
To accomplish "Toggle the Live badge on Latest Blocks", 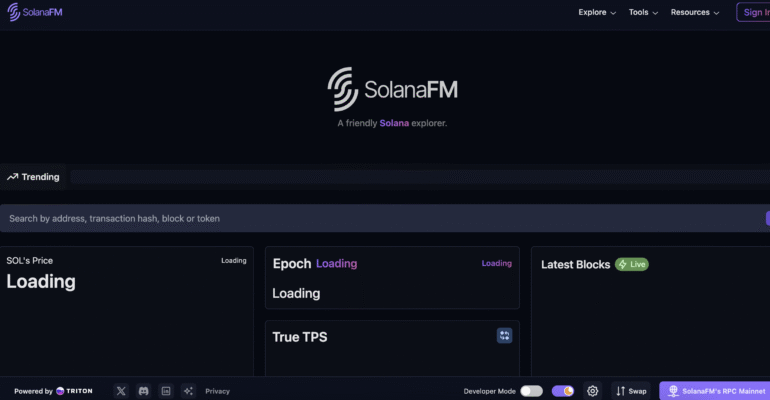I will (x=631, y=264).
